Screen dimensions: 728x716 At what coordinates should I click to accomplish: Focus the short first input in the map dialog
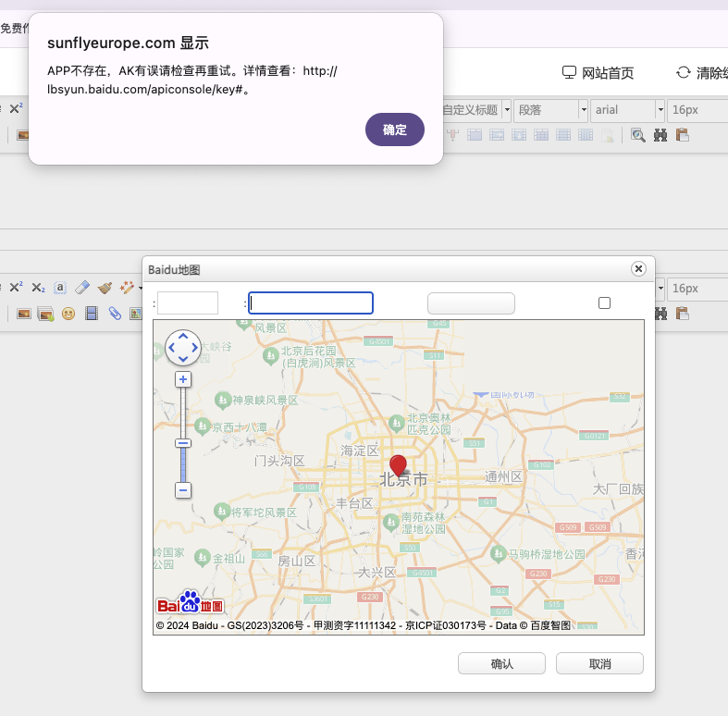(188, 302)
